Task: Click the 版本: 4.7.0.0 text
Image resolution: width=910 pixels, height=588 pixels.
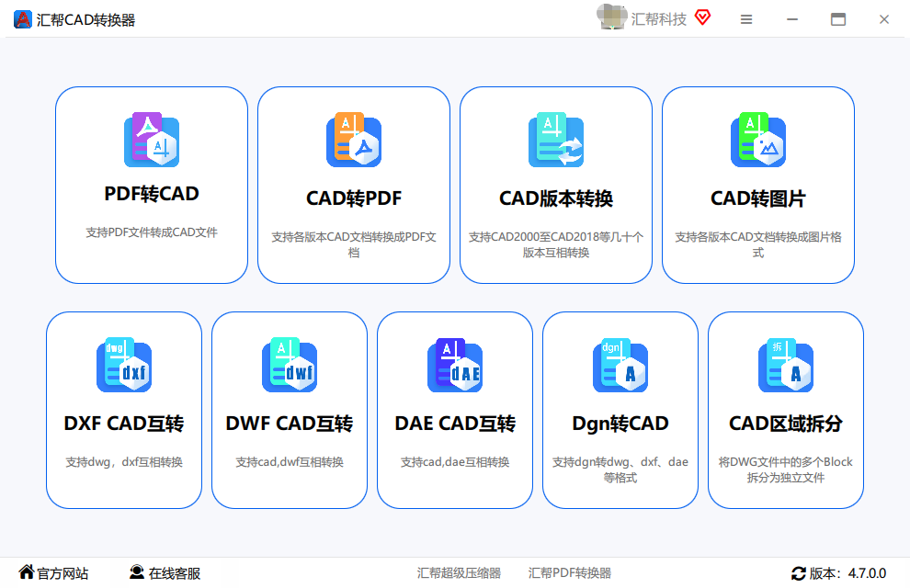Action: 847,573
